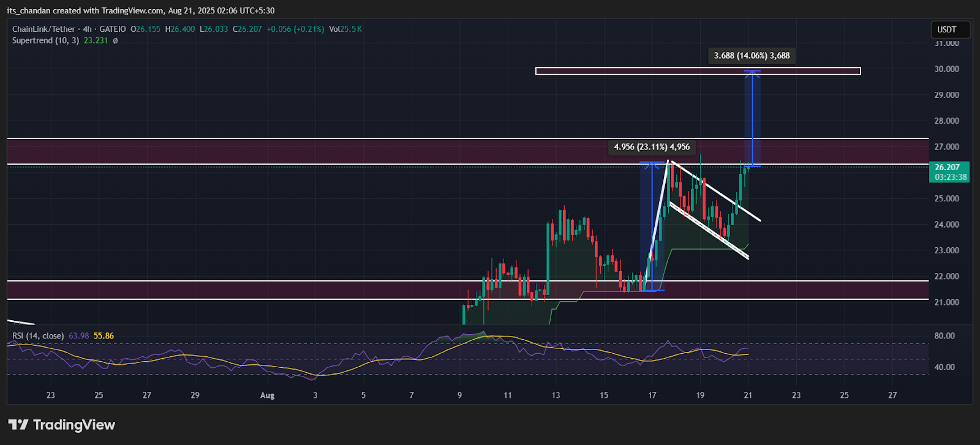Click date 29 on the time axis
Screen dimensions: 980x445
tap(195, 395)
